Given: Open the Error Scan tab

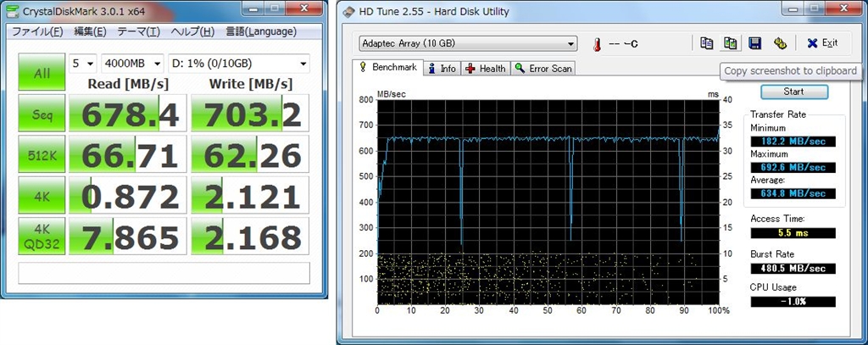Looking at the screenshot, I should [543, 69].
